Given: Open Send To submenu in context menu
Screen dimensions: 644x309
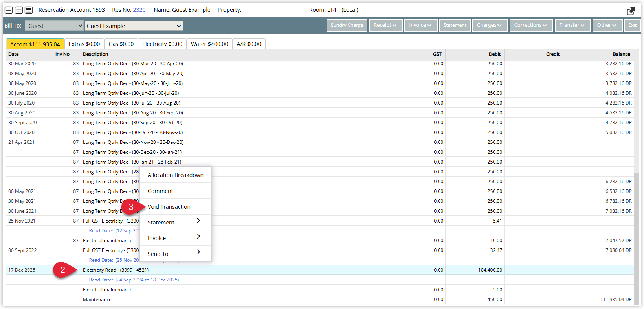Looking at the screenshot, I should pyautogui.click(x=176, y=254).
